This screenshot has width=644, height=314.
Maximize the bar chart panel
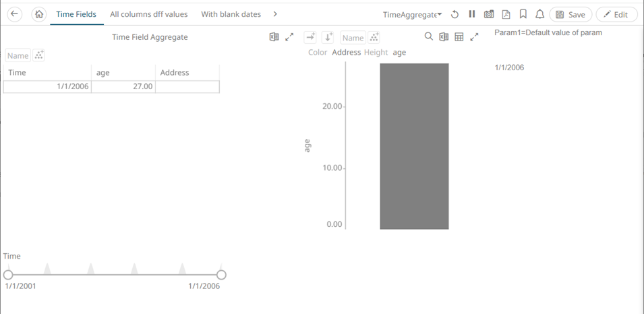[474, 37]
